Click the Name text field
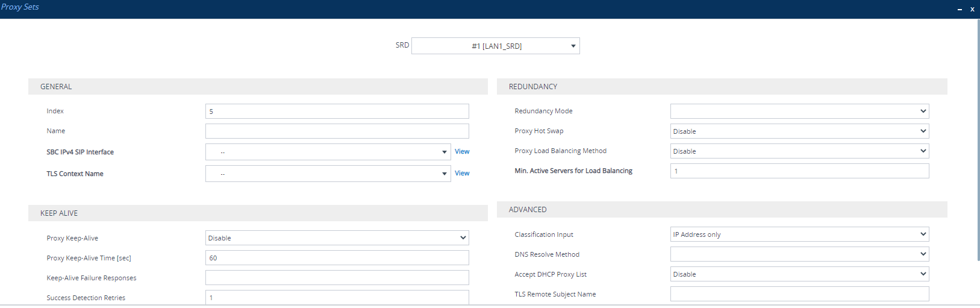The width and height of the screenshot is (980, 308). tap(337, 131)
